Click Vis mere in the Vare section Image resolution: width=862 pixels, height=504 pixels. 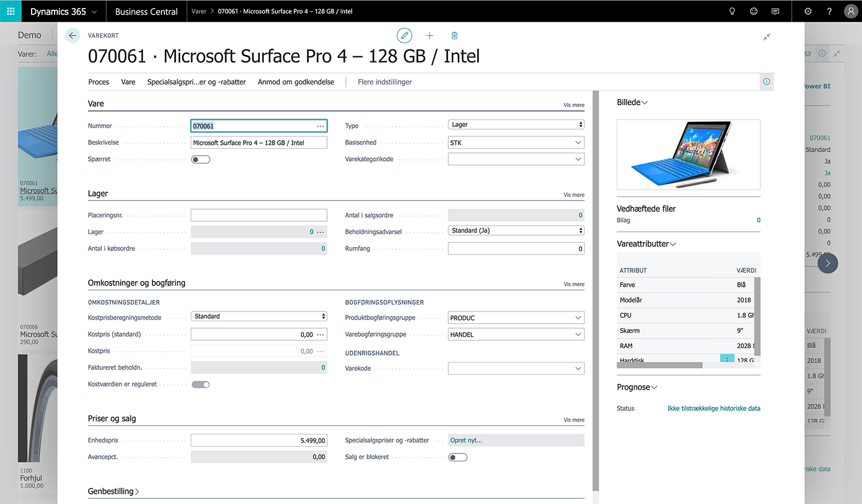coord(574,105)
